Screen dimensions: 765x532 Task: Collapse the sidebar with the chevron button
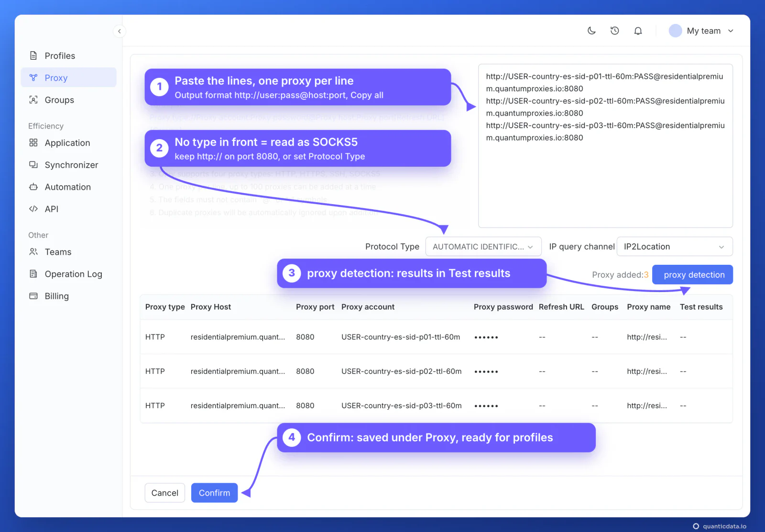pos(120,31)
